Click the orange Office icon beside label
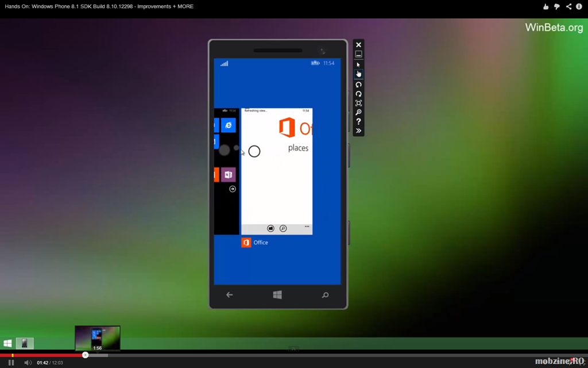Screen dimensions: 588x368 coord(246,243)
